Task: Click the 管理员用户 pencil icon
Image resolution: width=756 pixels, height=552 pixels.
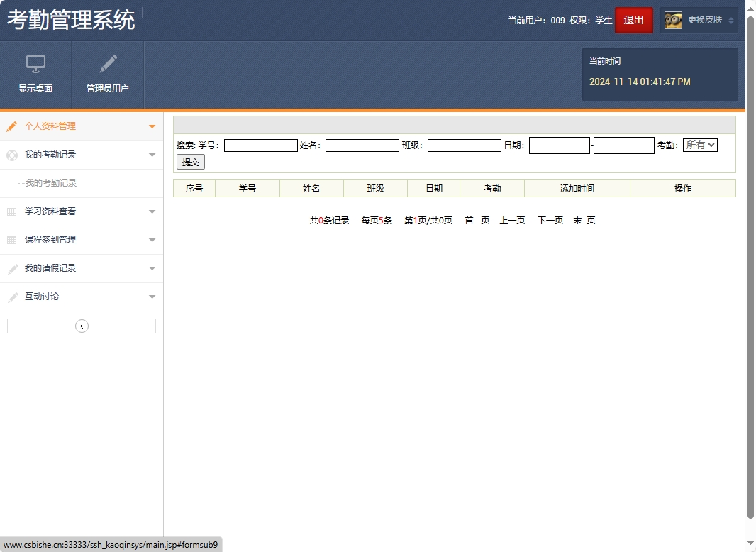Action: (x=108, y=64)
